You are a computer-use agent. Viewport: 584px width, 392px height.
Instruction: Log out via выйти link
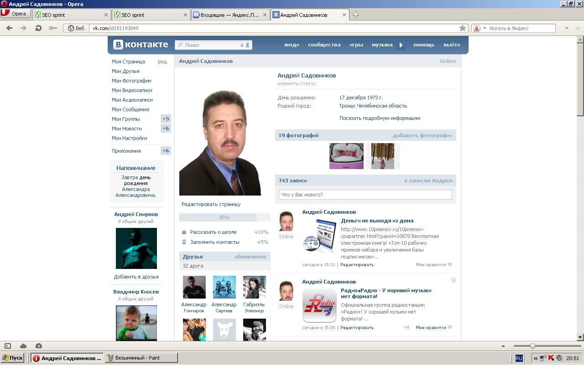452,45
